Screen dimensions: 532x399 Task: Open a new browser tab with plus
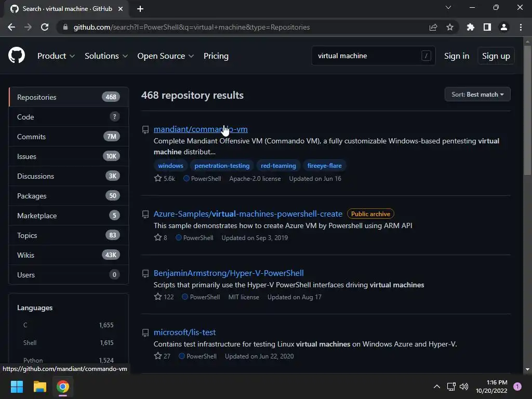point(140,9)
